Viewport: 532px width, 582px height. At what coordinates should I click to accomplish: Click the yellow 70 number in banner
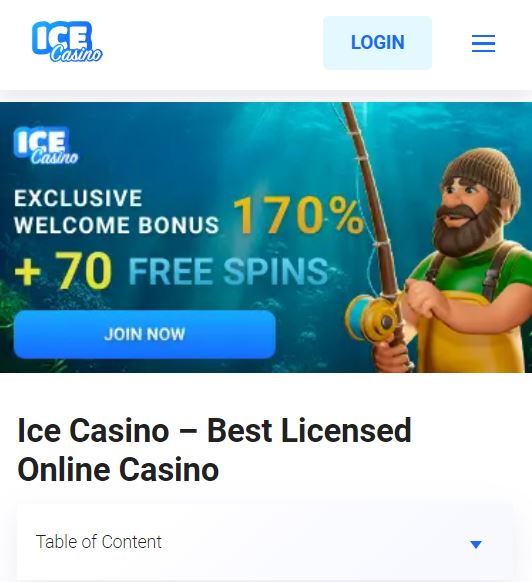(83, 271)
